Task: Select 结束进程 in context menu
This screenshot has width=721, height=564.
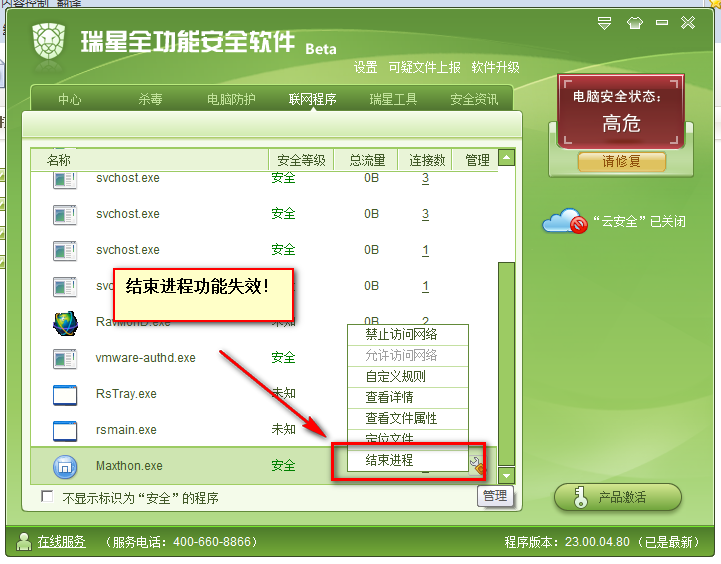Action: (x=408, y=460)
